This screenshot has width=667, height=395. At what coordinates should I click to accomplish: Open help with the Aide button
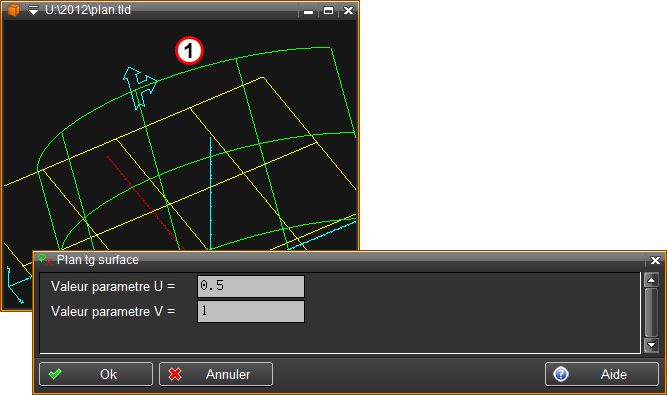[602, 374]
